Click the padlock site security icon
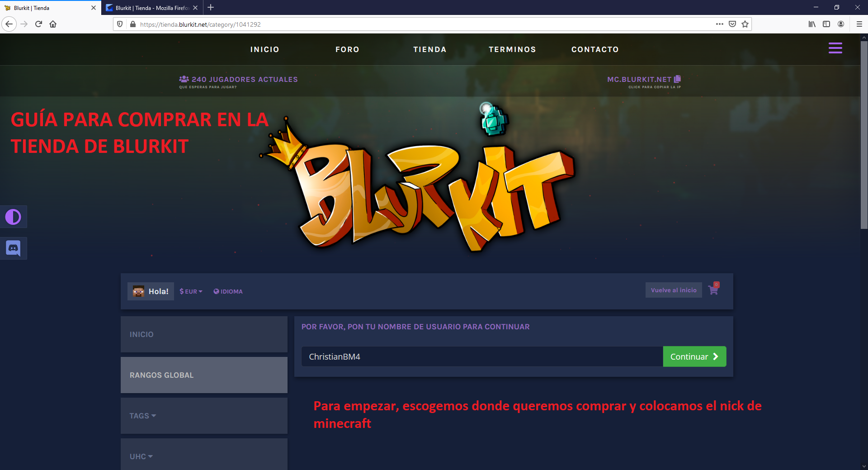Viewport: 868px width, 470px height. (132, 24)
